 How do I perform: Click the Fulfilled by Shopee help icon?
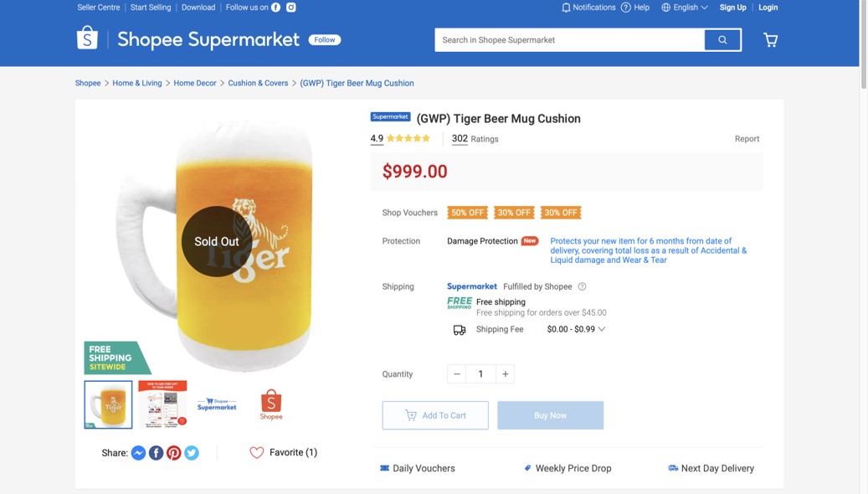point(582,286)
